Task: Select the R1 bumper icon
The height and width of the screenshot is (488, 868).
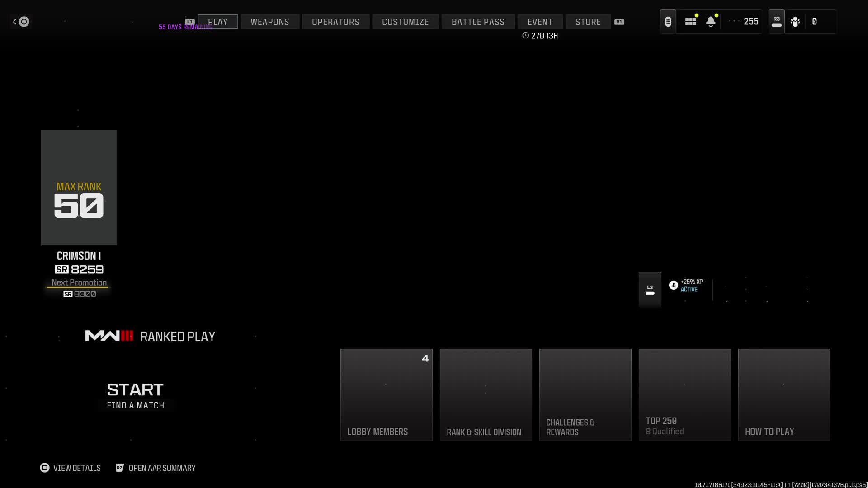Action: pos(619,22)
